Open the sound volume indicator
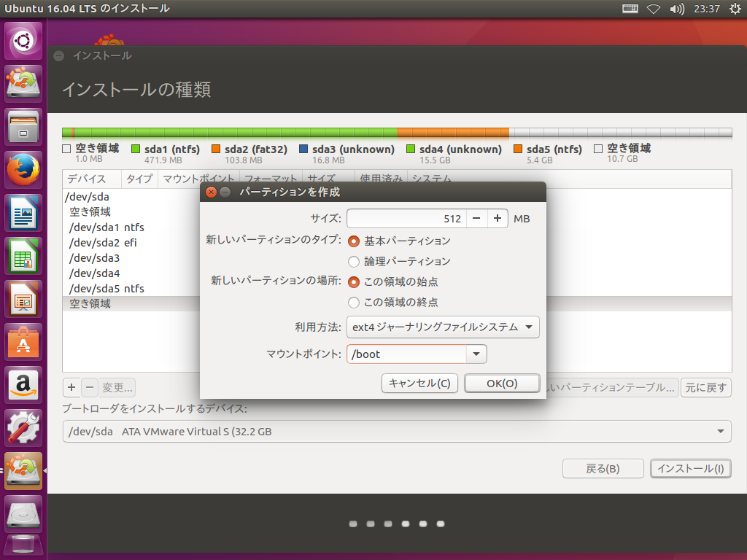 tap(676, 9)
